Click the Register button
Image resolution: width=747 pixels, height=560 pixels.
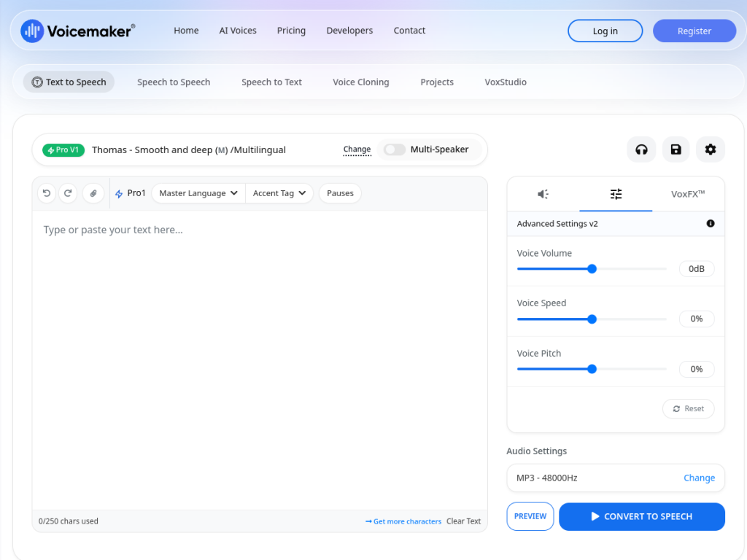point(694,31)
